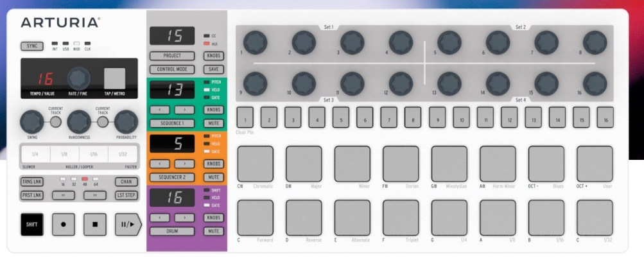Screen dimensions: 644x260
Task: Click step button 1 (Clear Ptn)
Action: click(x=245, y=117)
